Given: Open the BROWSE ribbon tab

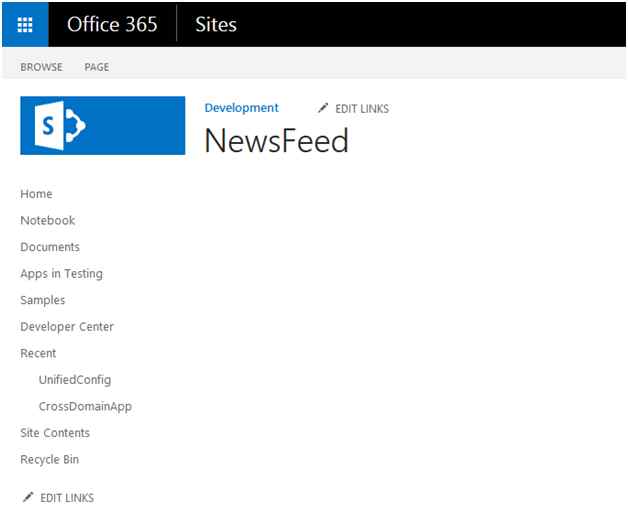Looking at the screenshot, I should click(x=41, y=67).
